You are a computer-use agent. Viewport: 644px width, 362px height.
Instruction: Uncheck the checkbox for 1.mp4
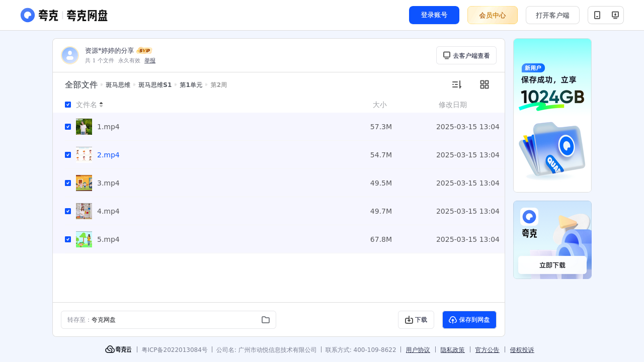pos(68,127)
